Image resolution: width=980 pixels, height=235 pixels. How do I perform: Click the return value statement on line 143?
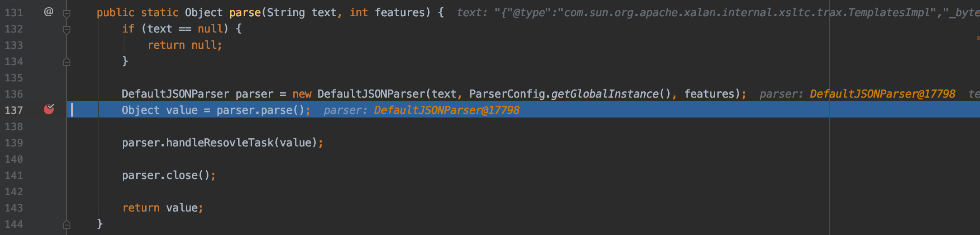click(162, 208)
